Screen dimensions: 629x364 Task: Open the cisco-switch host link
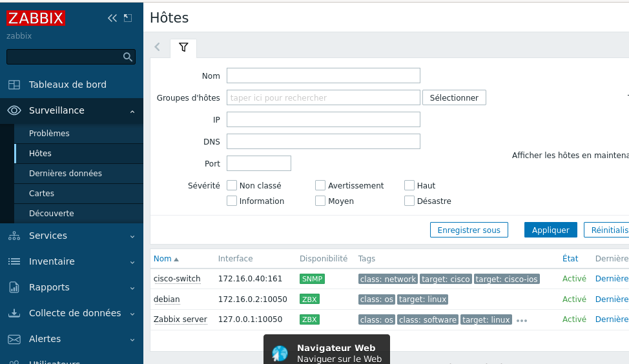coord(177,279)
